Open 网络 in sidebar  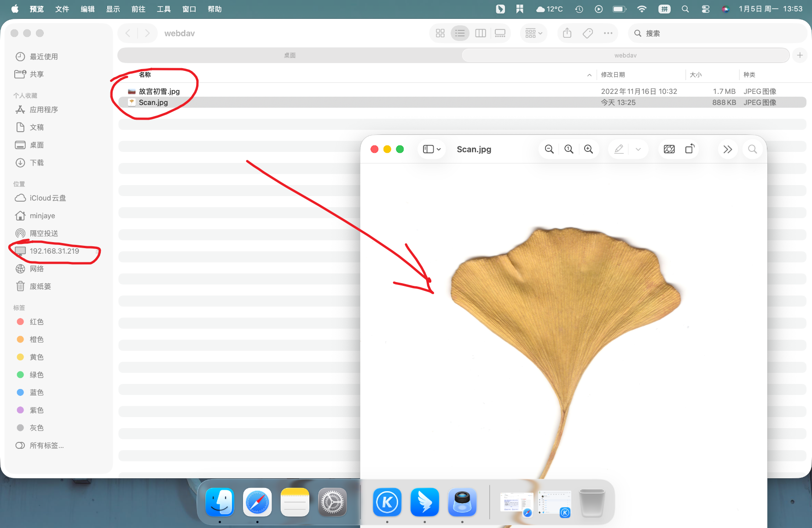pos(29,269)
